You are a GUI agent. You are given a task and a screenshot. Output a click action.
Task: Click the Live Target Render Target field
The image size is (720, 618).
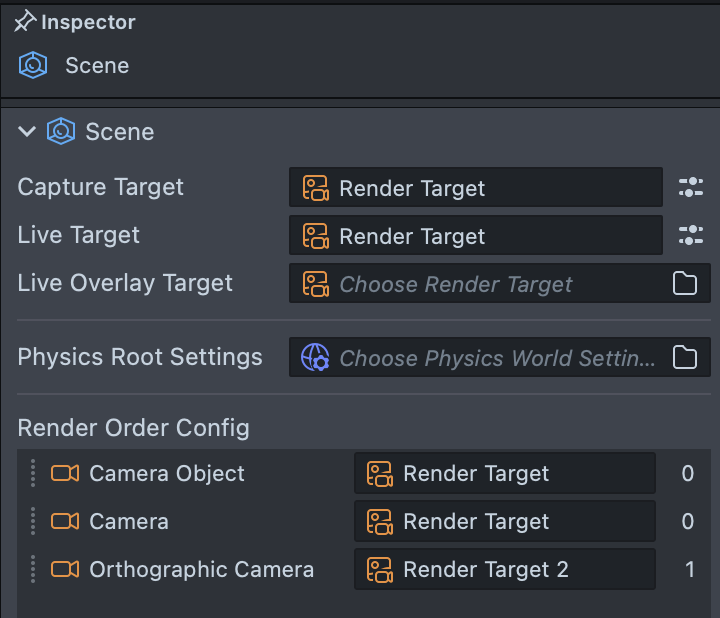tap(475, 236)
